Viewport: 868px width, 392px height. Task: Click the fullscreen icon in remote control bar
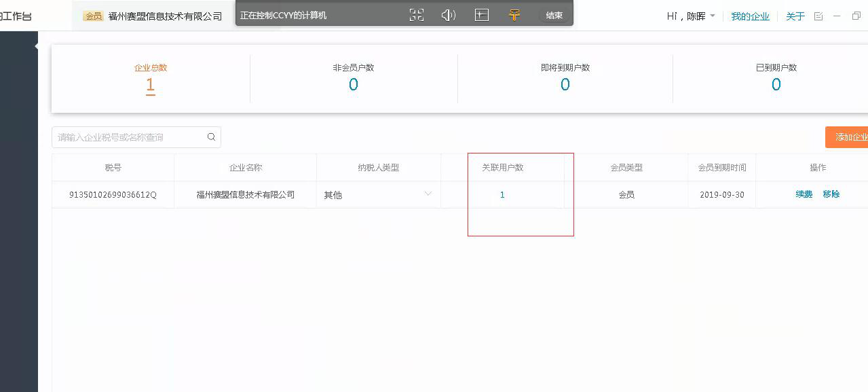pyautogui.click(x=417, y=15)
